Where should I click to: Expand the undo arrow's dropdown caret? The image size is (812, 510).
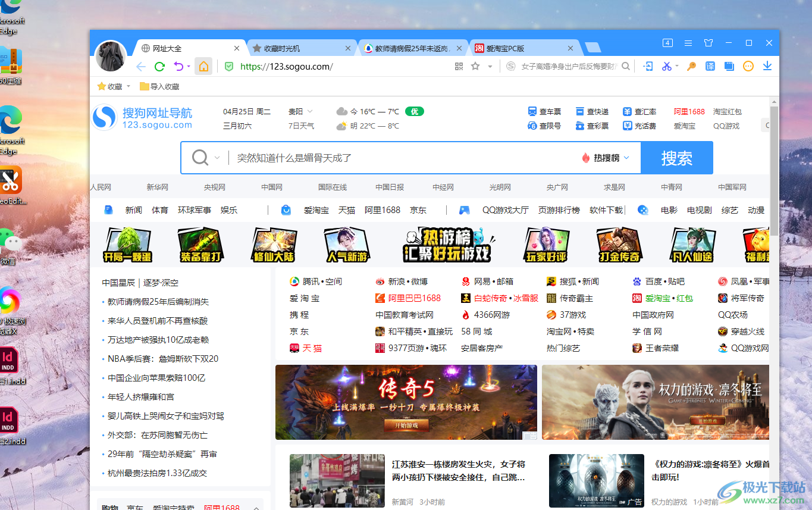click(189, 67)
